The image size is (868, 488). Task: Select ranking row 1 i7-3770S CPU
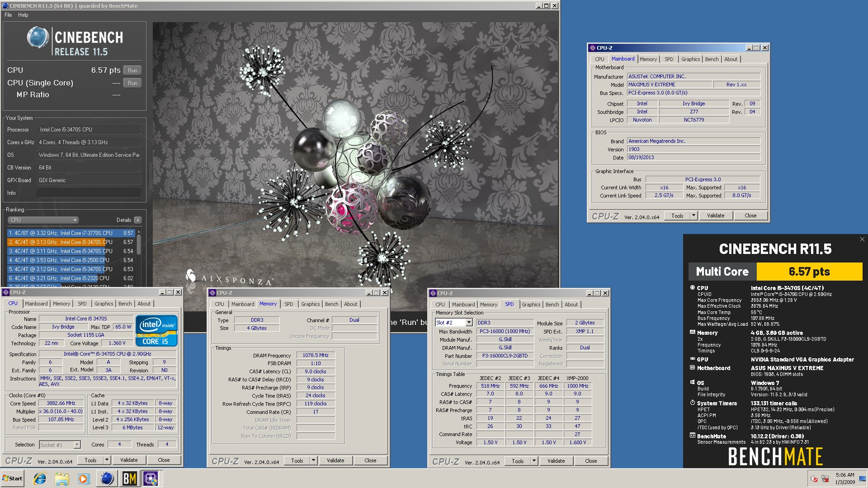[71, 233]
